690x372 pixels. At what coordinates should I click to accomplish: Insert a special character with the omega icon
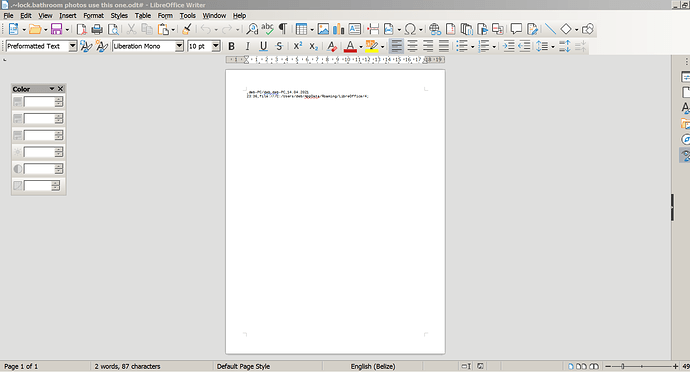coord(410,29)
